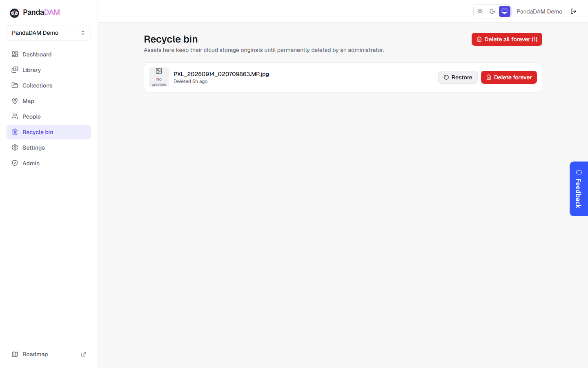This screenshot has width=588, height=368.
Task: Open Collections from the sidebar
Action: [x=49, y=85]
